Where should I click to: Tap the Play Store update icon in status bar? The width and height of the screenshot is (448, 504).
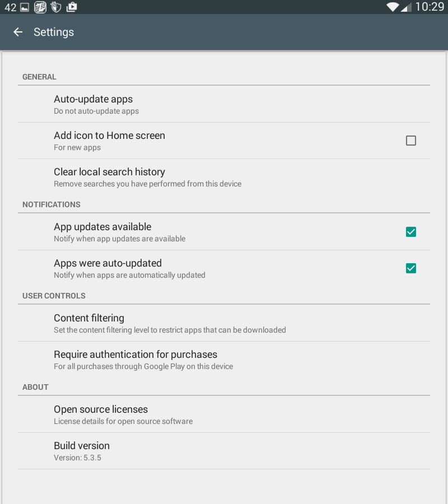[71, 7]
